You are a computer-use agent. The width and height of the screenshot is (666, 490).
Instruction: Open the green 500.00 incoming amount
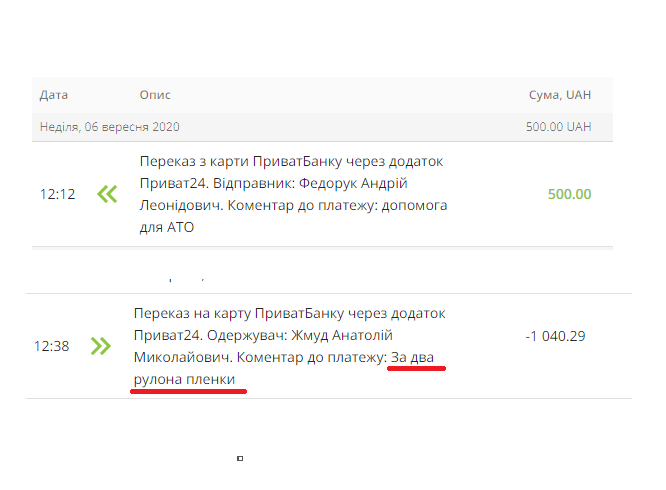(569, 194)
